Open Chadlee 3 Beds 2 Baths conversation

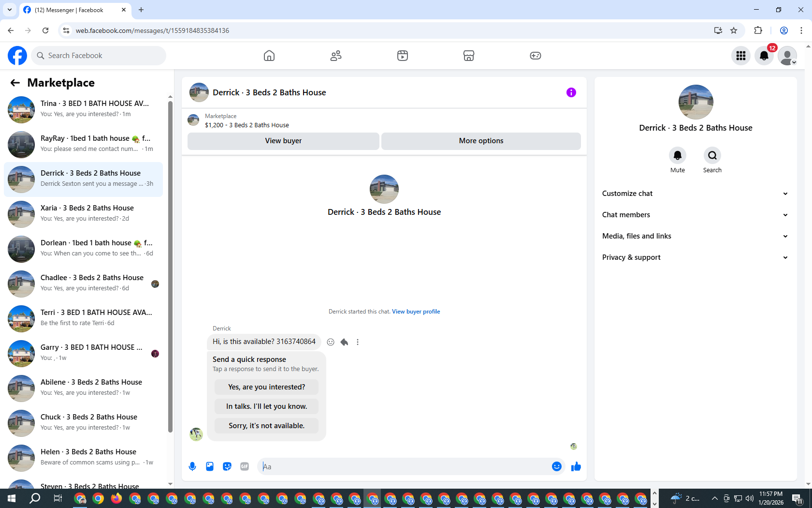(x=83, y=284)
